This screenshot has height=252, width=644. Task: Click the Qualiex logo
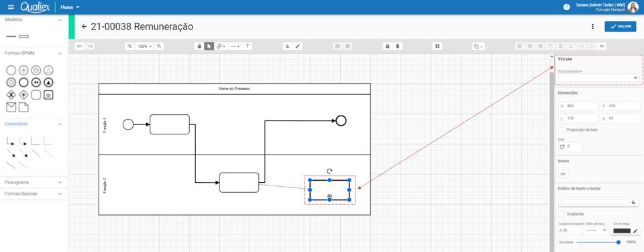(36, 7)
